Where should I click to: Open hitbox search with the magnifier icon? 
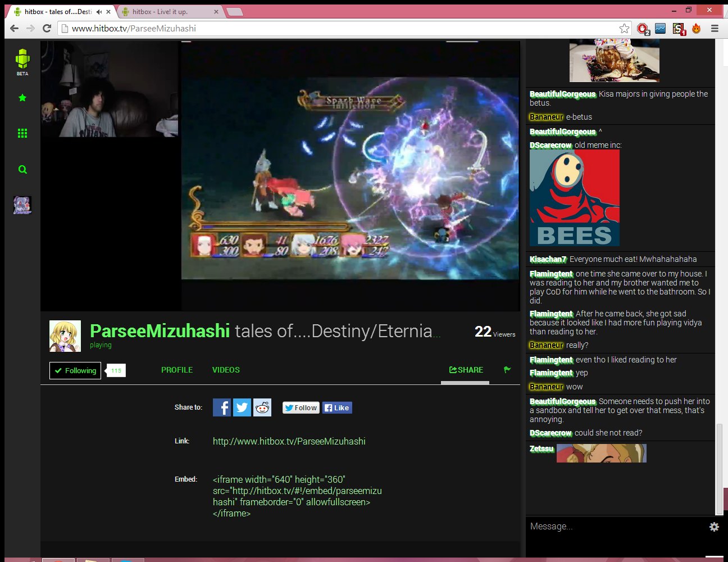[x=22, y=169]
